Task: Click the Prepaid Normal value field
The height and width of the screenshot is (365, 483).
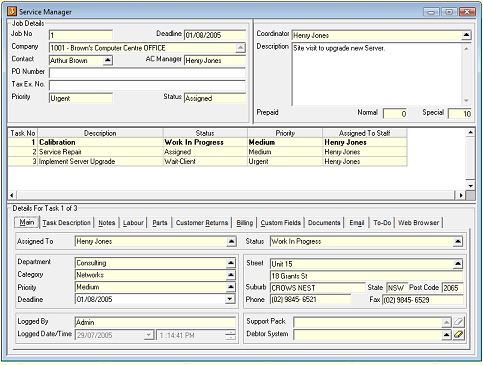Action: pyautogui.click(x=395, y=114)
